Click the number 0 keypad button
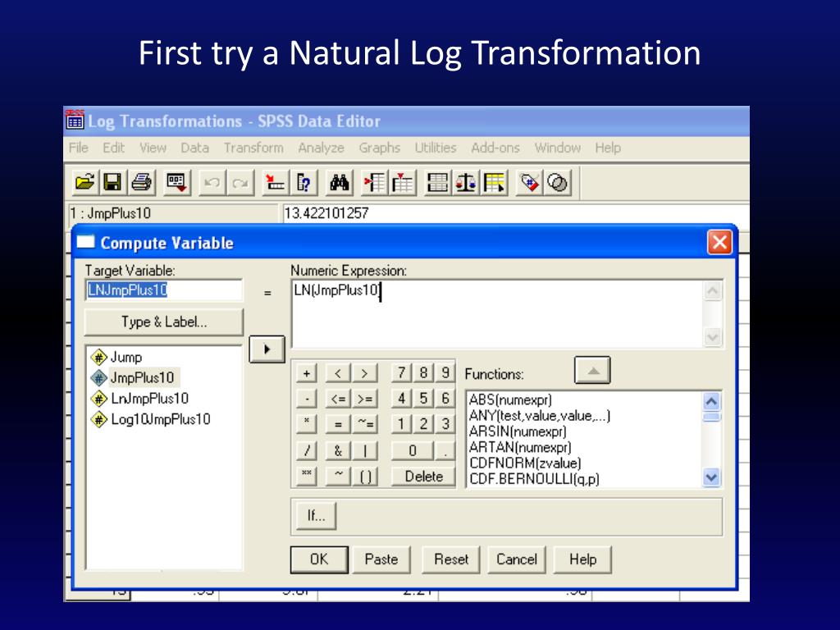This screenshot has width=840, height=630. click(412, 450)
